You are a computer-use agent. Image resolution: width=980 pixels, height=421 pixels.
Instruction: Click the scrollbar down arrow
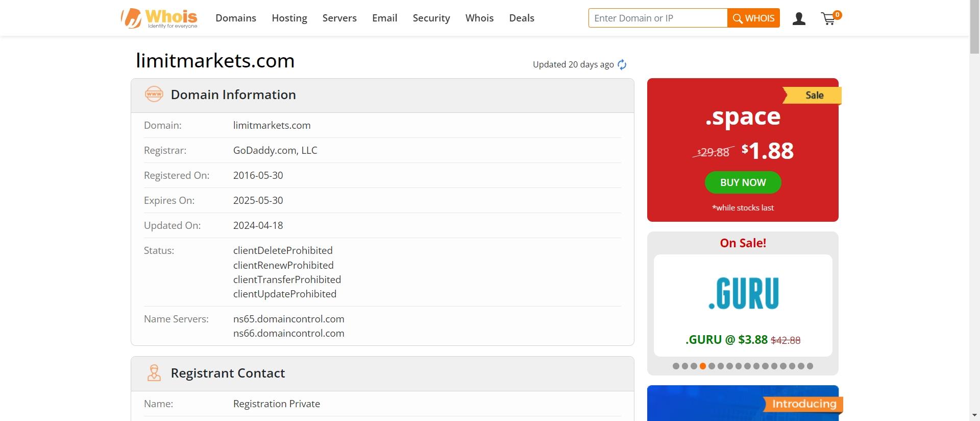pyautogui.click(x=974, y=415)
